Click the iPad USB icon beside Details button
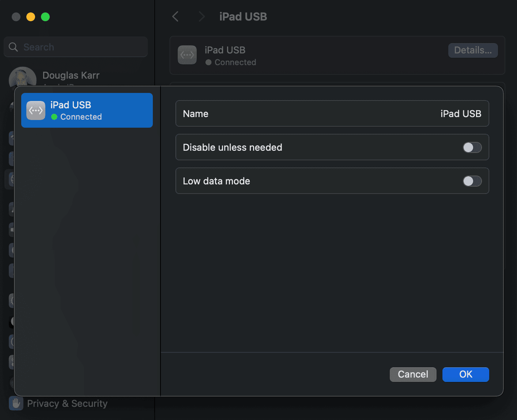The height and width of the screenshot is (420, 517). click(x=187, y=55)
